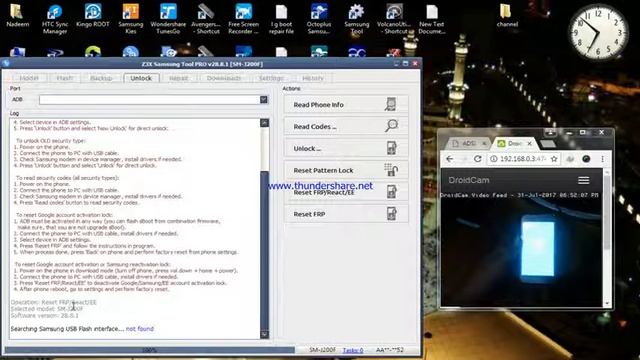This screenshot has width=640, height=360.
Task: Click inside the ADB port field
Action: (x=149, y=100)
